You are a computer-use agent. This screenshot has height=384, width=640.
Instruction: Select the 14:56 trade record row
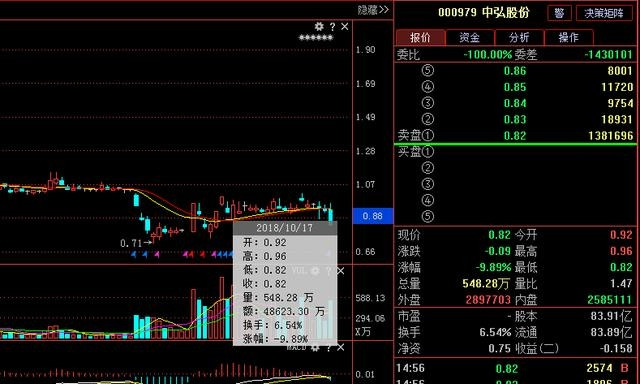click(x=515, y=368)
